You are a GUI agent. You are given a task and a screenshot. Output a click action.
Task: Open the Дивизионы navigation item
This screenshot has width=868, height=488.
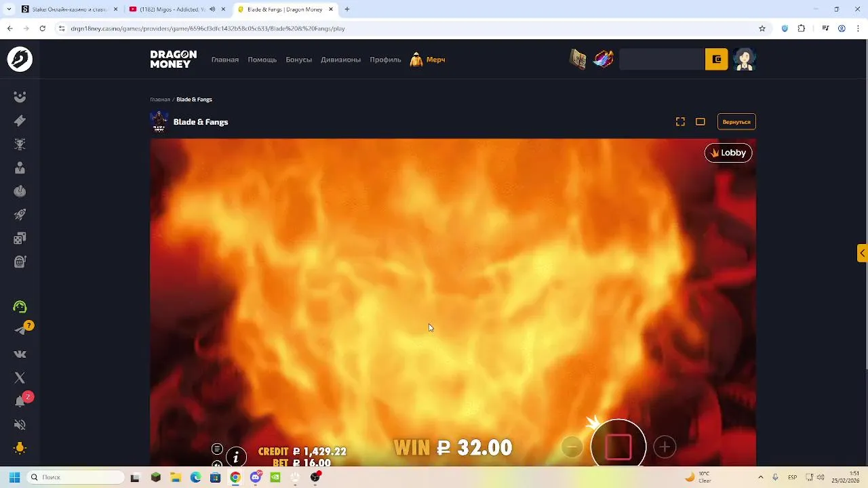tap(340, 60)
